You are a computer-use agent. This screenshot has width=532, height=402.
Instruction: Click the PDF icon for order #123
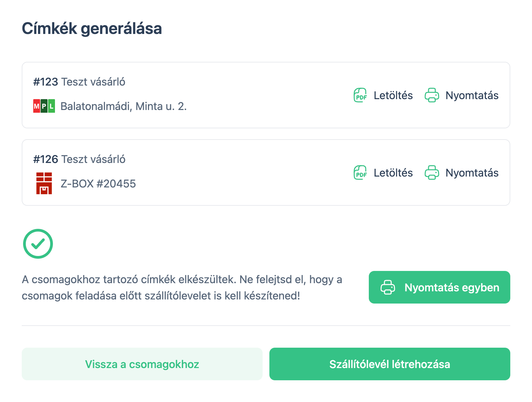pos(360,95)
